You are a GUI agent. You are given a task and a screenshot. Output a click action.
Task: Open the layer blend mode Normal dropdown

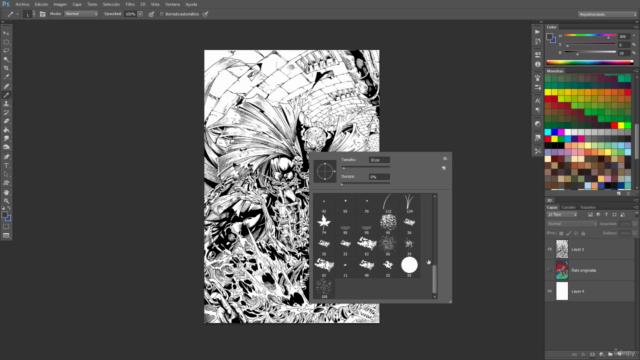[572, 224]
